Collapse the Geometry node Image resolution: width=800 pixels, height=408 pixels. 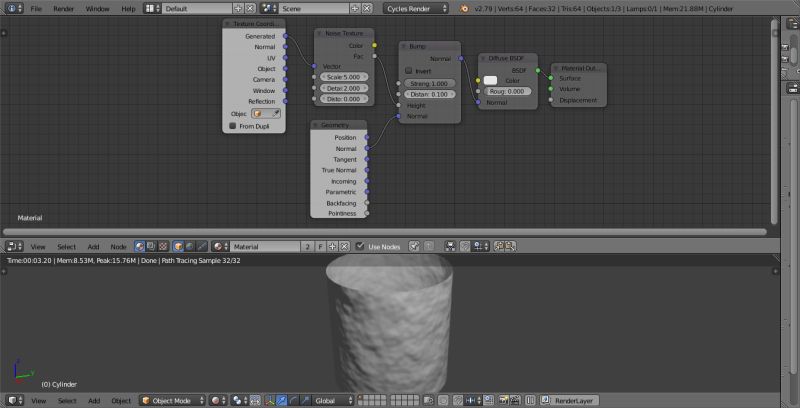[316, 125]
